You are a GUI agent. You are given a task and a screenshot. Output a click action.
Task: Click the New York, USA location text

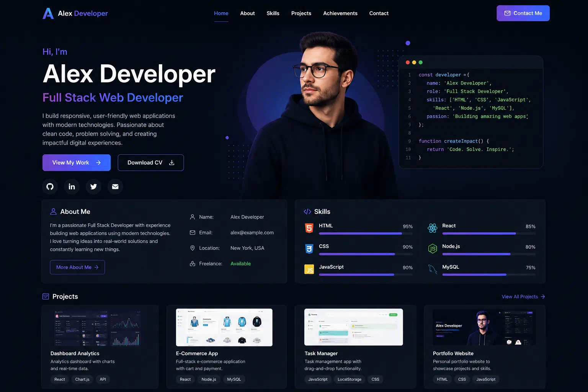[x=247, y=248]
